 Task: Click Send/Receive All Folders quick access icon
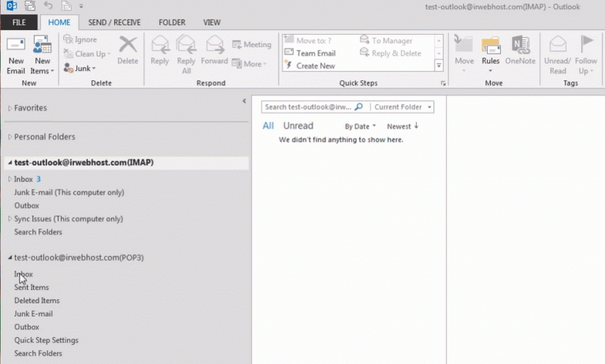coord(30,6)
